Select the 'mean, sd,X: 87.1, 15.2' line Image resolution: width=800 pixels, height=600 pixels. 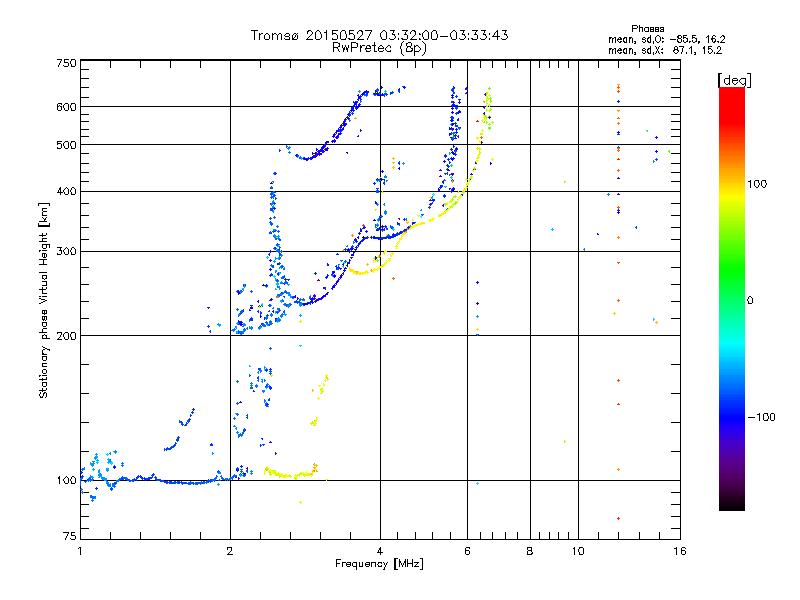(665, 50)
